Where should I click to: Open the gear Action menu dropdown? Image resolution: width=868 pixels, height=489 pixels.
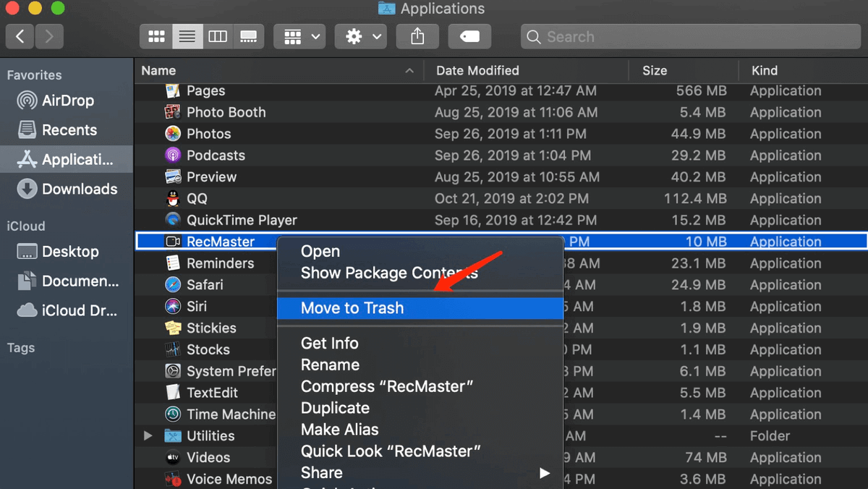coord(362,36)
